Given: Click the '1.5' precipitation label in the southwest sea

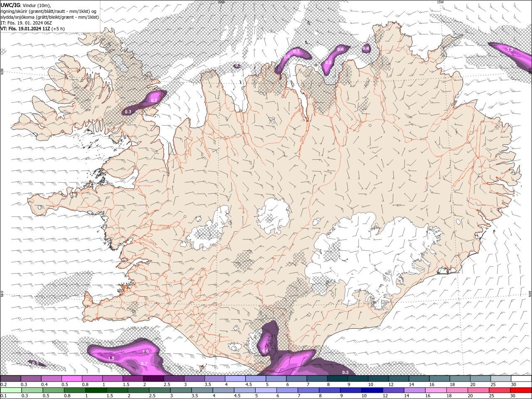Looking at the screenshot, I should click(x=111, y=358).
